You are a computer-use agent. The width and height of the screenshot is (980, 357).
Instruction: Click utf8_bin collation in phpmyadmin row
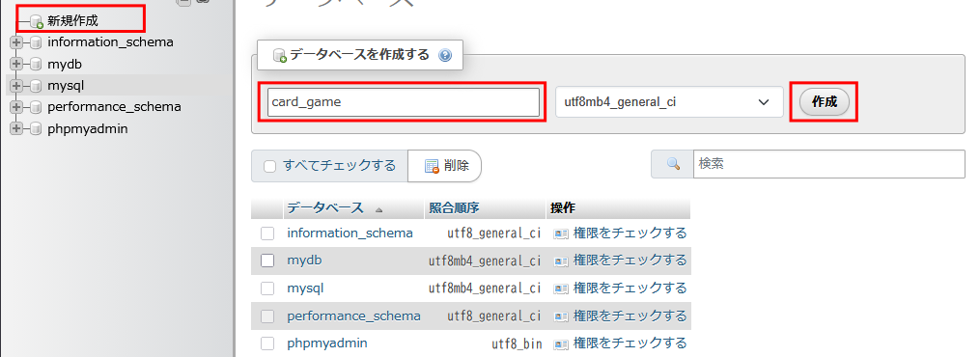tap(517, 343)
